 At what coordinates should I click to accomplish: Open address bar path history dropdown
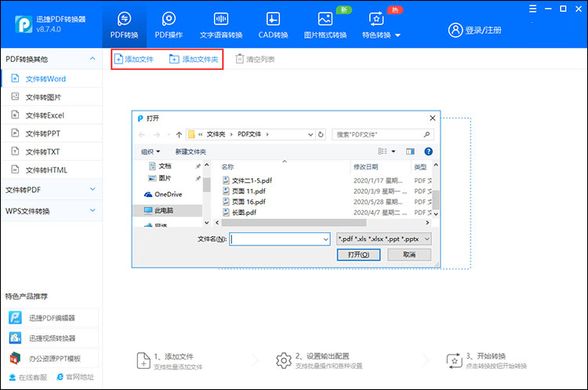[x=310, y=134]
